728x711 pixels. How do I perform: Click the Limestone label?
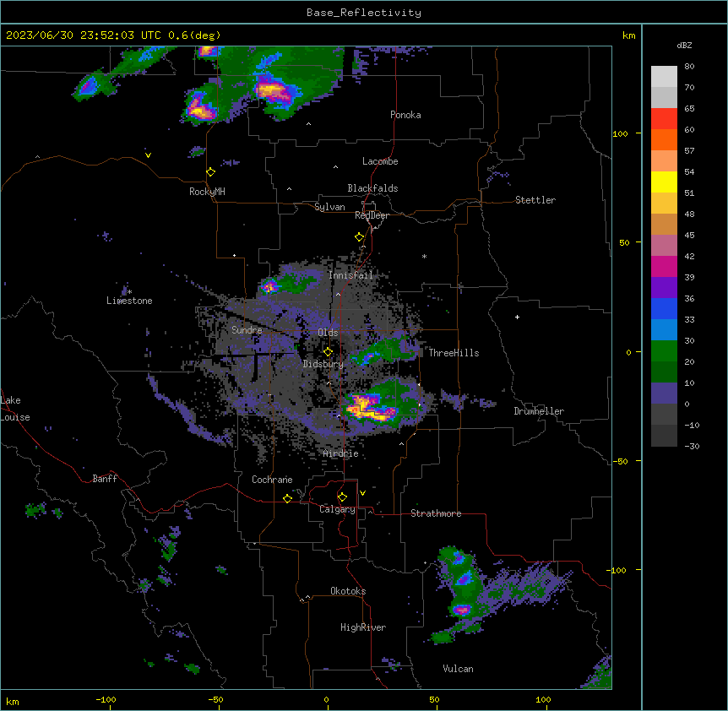click(x=129, y=301)
